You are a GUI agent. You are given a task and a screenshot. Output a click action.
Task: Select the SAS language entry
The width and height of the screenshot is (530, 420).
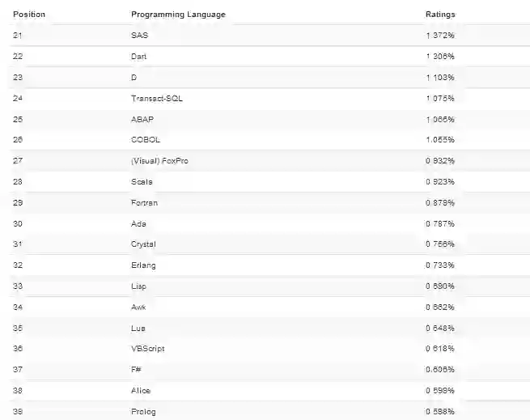[x=139, y=36]
